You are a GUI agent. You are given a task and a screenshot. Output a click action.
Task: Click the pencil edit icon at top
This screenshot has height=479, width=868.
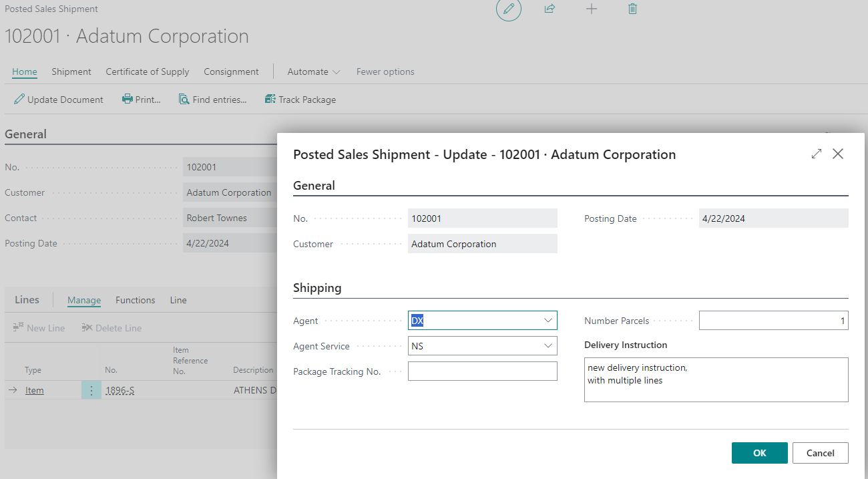coord(509,9)
